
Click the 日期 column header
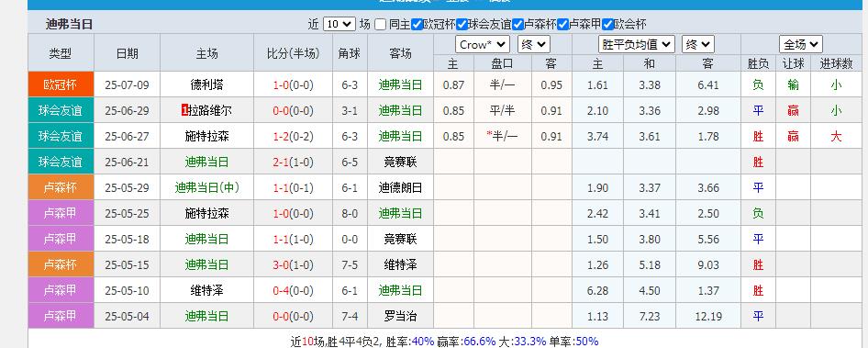[127, 53]
